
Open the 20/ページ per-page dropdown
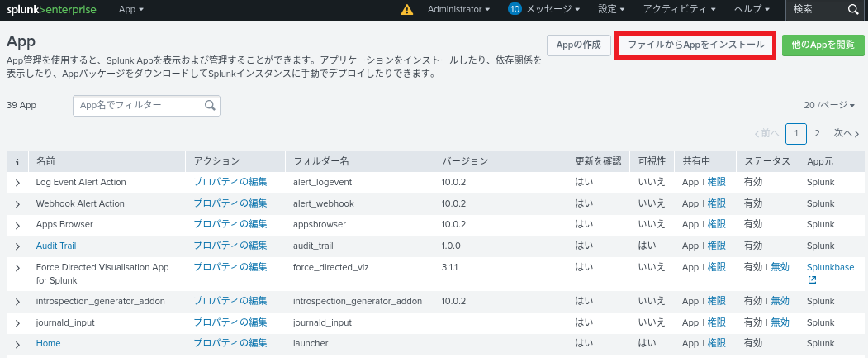pyautogui.click(x=829, y=106)
